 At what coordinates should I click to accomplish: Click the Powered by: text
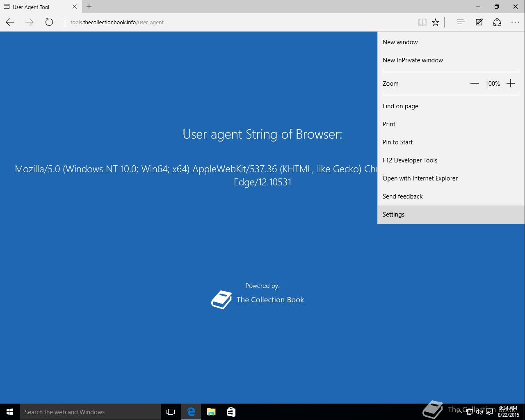(x=262, y=285)
